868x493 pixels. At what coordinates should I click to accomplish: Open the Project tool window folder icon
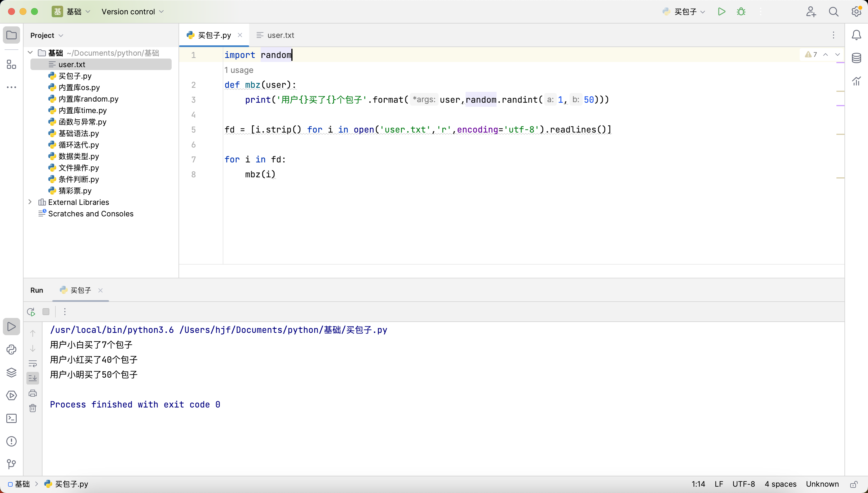tap(11, 35)
